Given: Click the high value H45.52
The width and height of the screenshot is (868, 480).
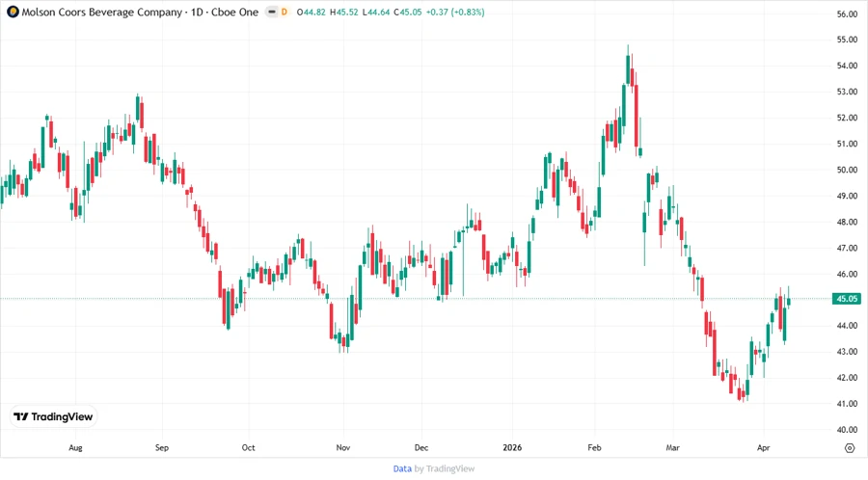Looking at the screenshot, I should (x=343, y=12).
